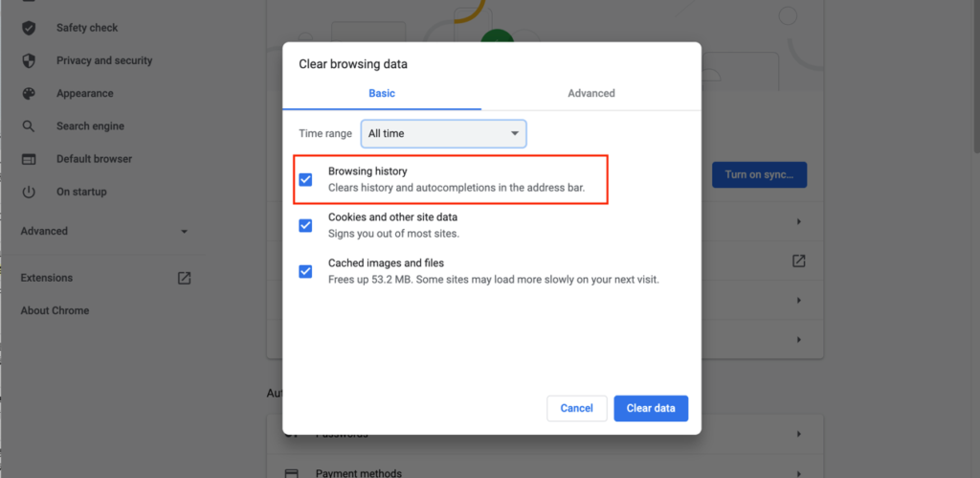The image size is (980, 478).
Task: Switch to the Advanced tab
Action: point(590,93)
